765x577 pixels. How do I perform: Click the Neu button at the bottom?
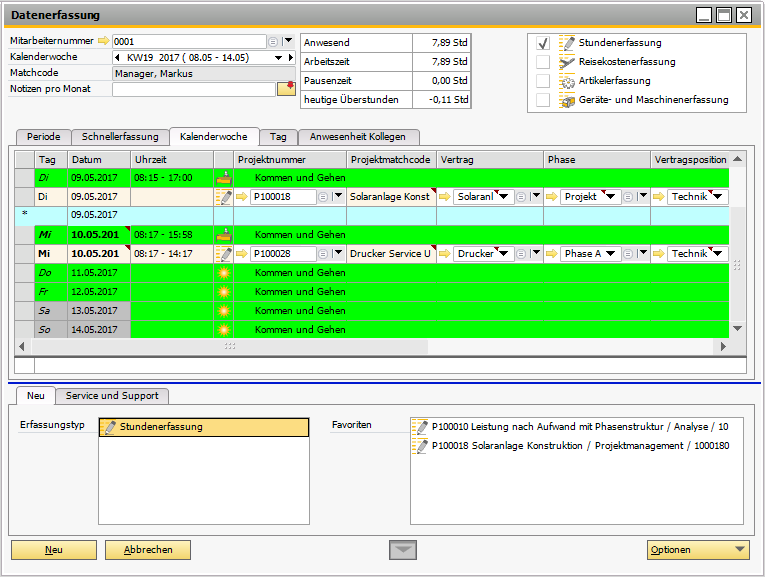point(54,550)
